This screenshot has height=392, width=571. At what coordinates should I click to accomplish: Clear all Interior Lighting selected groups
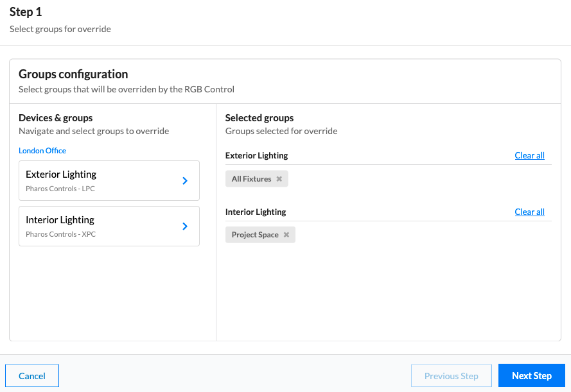tap(529, 212)
